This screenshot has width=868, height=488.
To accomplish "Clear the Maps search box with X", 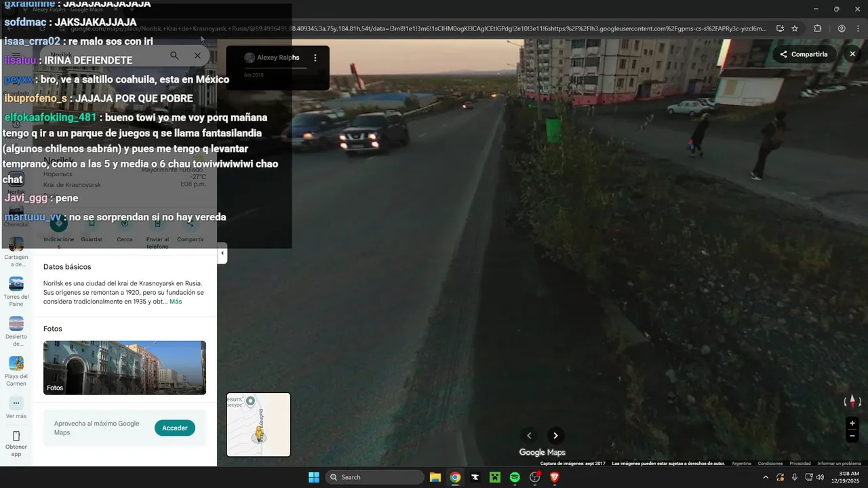I will pos(197,56).
